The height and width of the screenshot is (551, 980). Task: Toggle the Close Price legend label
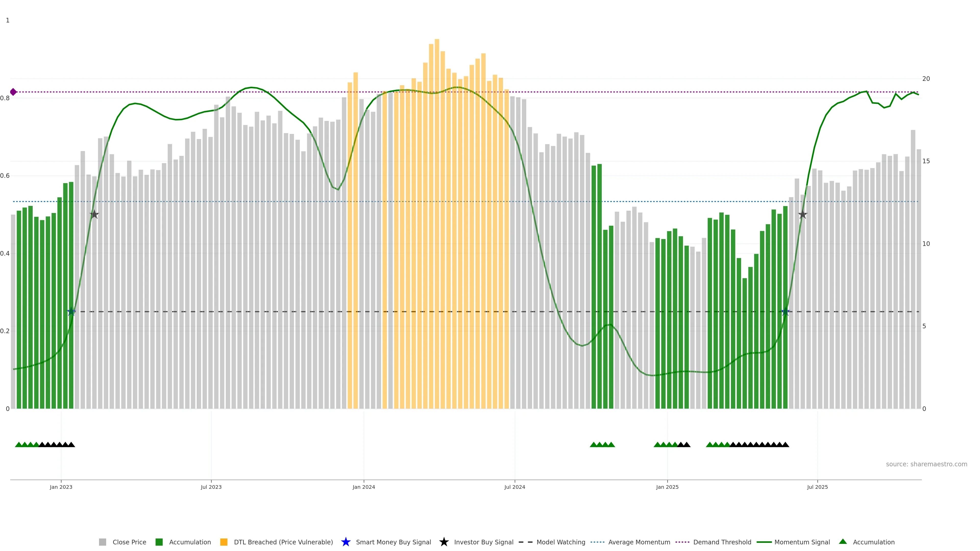click(x=129, y=542)
